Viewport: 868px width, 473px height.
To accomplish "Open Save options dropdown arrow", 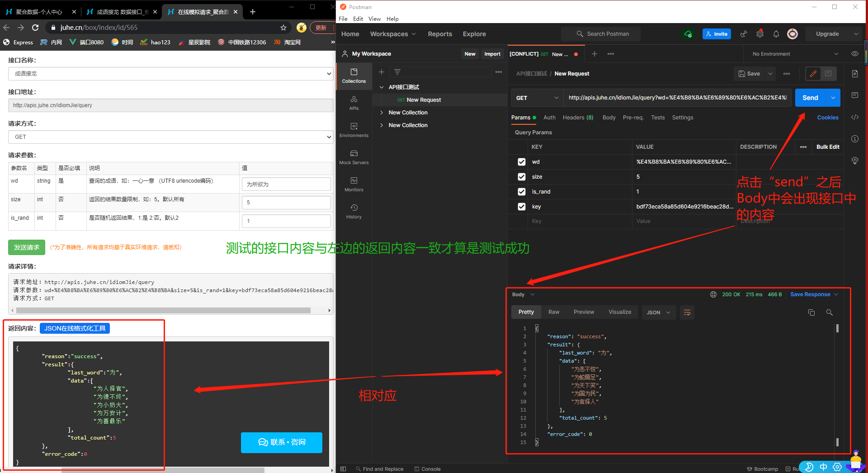I will (x=770, y=74).
